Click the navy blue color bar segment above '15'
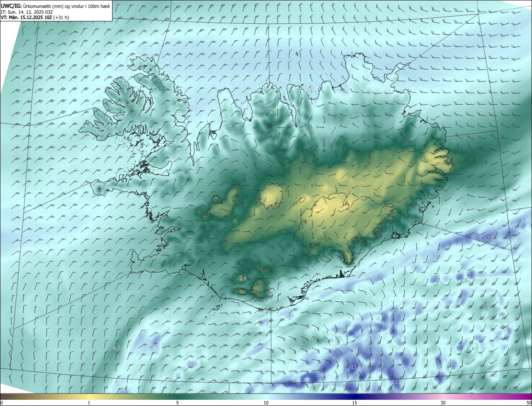The height and width of the screenshot is (406, 532). (x=355, y=396)
